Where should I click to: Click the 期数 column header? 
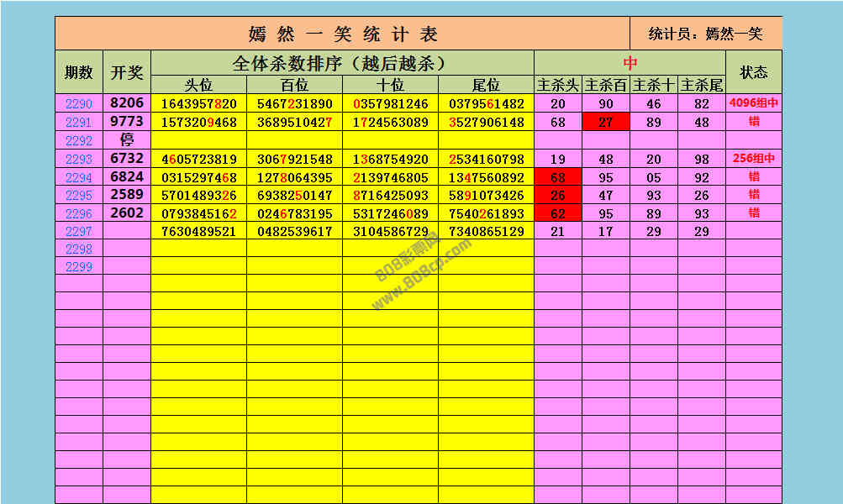[x=78, y=72]
